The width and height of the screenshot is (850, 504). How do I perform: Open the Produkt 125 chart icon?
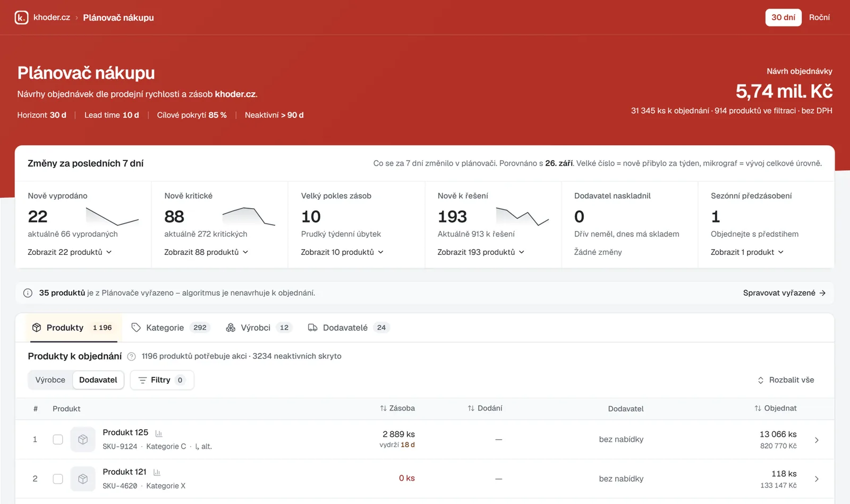click(x=158, y=433)
